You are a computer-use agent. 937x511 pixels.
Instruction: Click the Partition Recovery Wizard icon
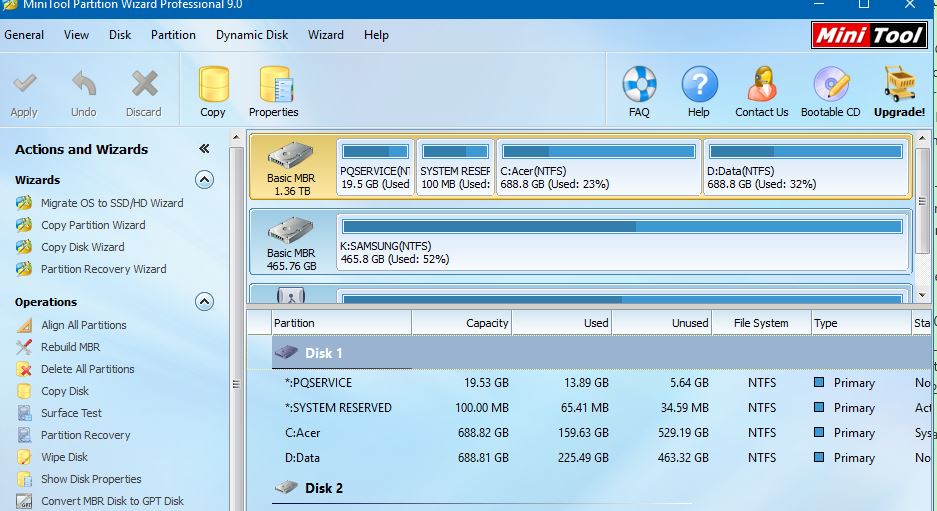coord(24,269)
